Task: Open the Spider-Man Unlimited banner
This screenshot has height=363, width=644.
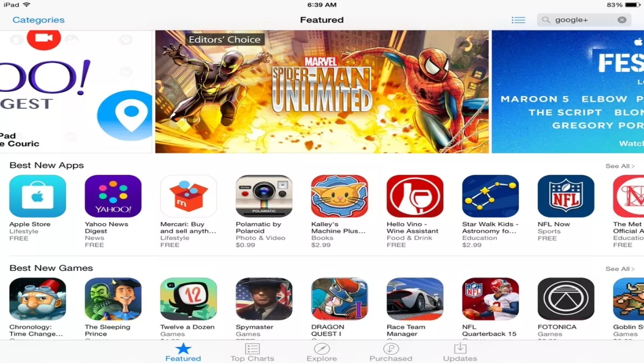Action: [322, 92]
